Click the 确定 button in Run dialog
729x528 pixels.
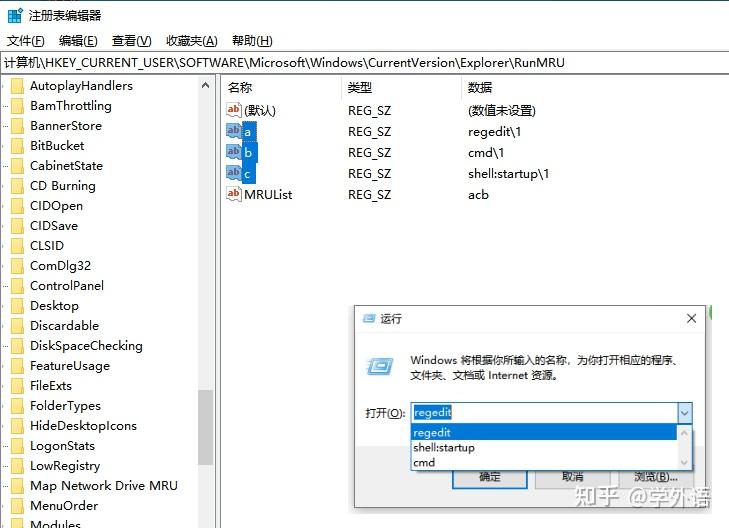click(x=490, y=478)
